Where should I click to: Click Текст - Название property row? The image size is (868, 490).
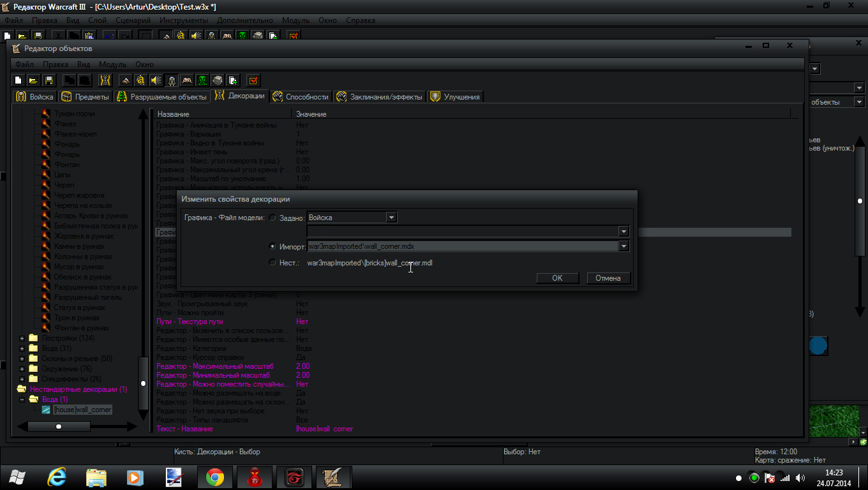(x=472, y=429)
